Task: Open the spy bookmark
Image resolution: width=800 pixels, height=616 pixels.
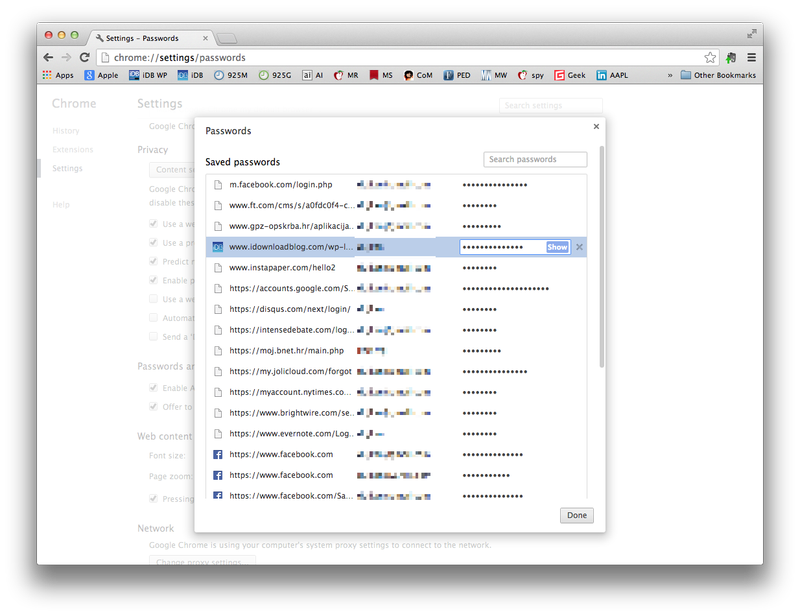Action: pyautogui.click(x=531, y=75)
